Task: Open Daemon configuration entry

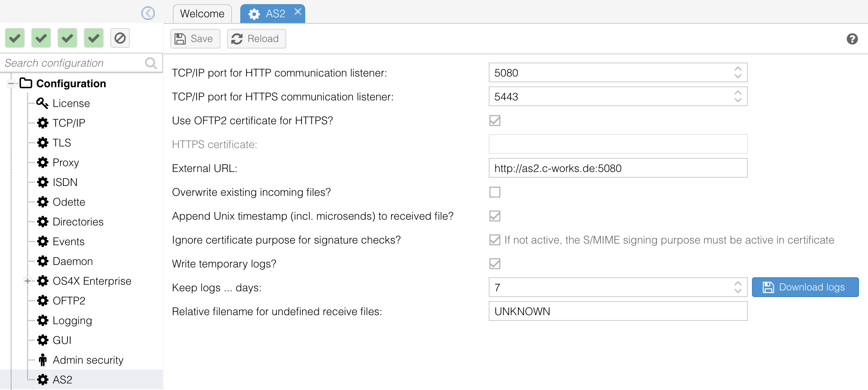Action: pos(73,261)
